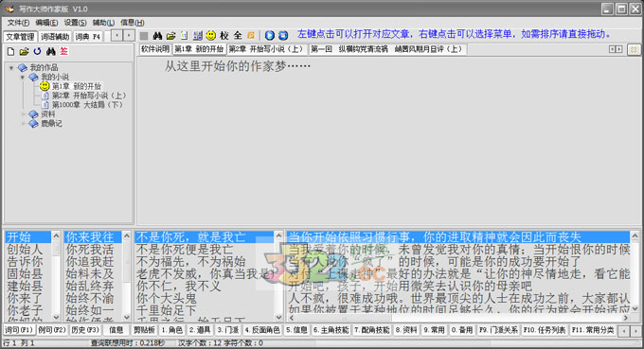Switch to the 词典 F4 tab
Screen dimensions: 644x349
pos(87,37)
